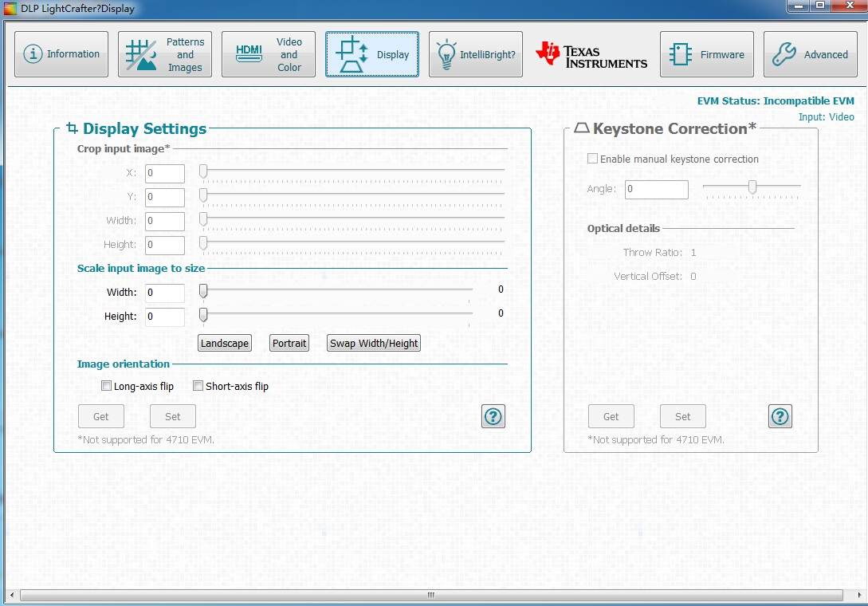This screenshot has width=868, height=606.
Task: Open the IntelliBright tab
Action: pos(476,54)
